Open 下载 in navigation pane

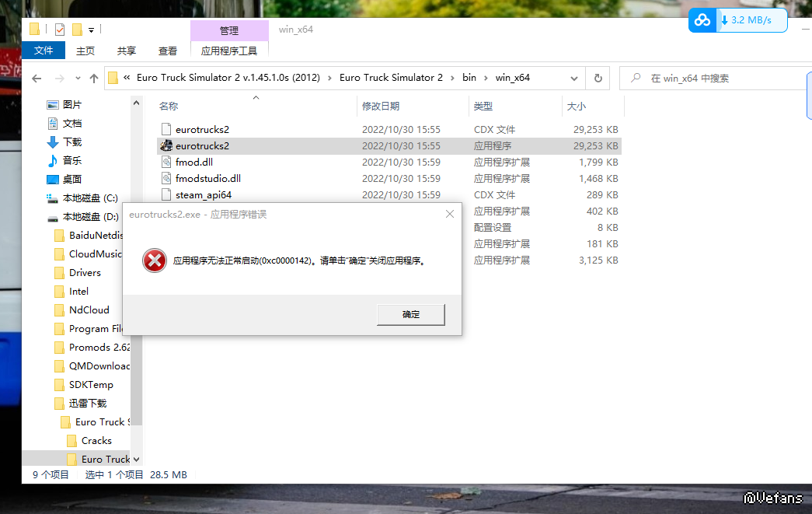click(x=72, y=142)
